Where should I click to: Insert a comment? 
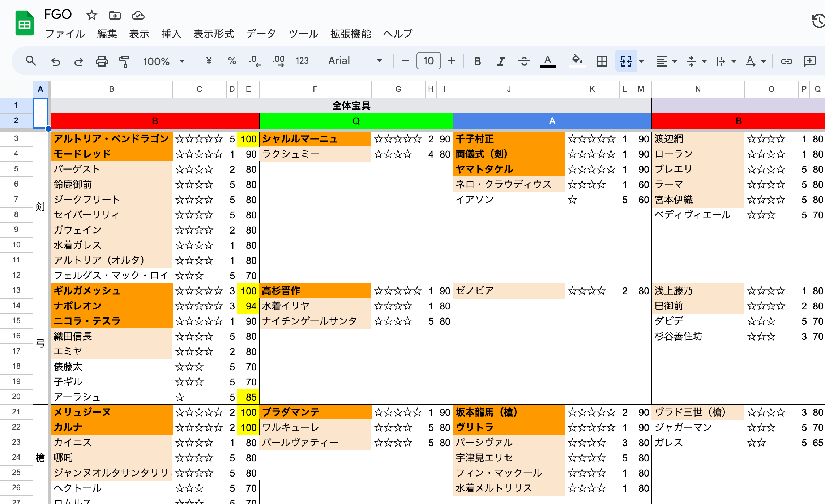coord(809,61)
